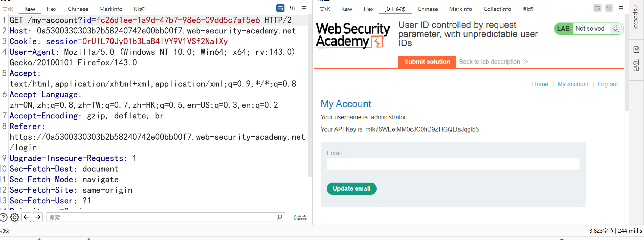The width and height of the screenshot is (644, 240).
Task: Click the help question mark icon
Action: tap(4, 217)
